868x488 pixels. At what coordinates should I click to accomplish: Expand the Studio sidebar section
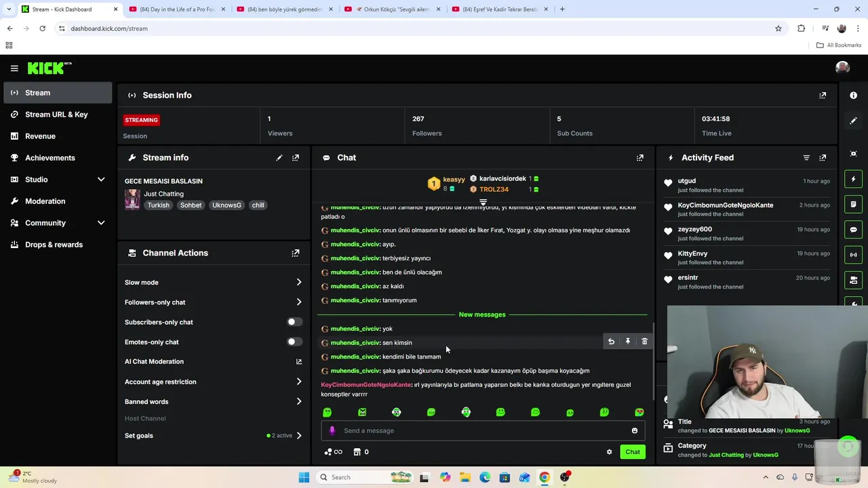tap(101, 180)
